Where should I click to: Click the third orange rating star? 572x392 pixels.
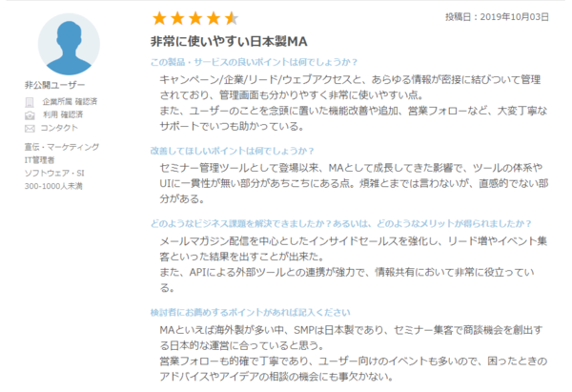[x=195, y=18]
